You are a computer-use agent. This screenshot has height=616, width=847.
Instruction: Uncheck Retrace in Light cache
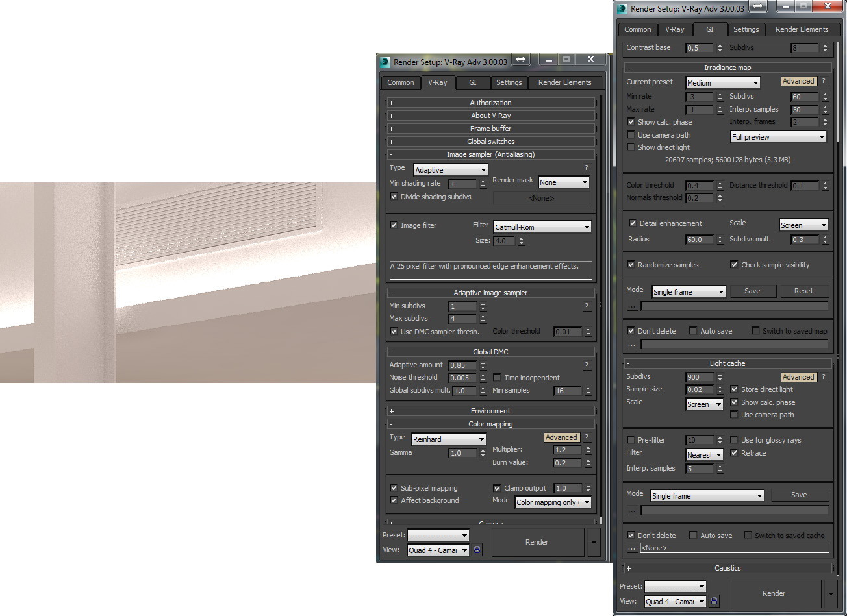(734, 453)
